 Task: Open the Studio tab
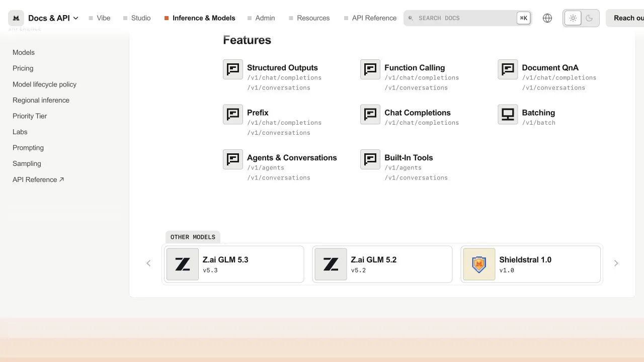pos(137,18)
